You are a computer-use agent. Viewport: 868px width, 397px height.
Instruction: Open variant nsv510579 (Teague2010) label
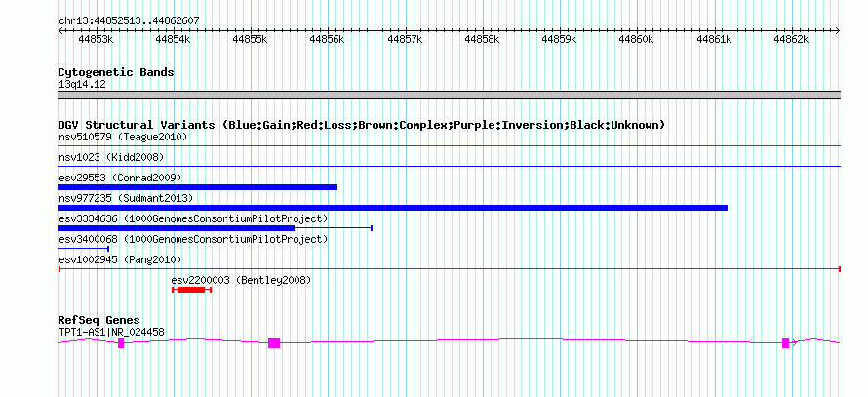[x=123, y=137]
